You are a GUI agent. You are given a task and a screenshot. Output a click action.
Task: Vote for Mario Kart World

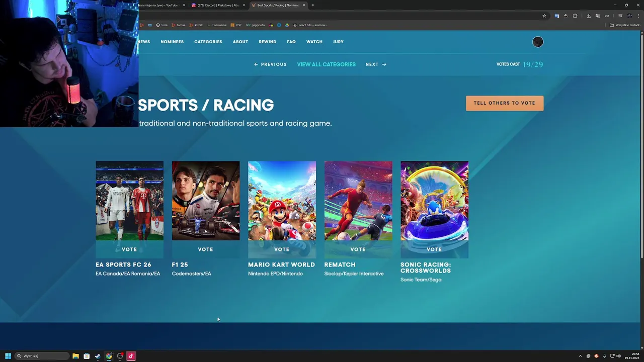(282, 249)
